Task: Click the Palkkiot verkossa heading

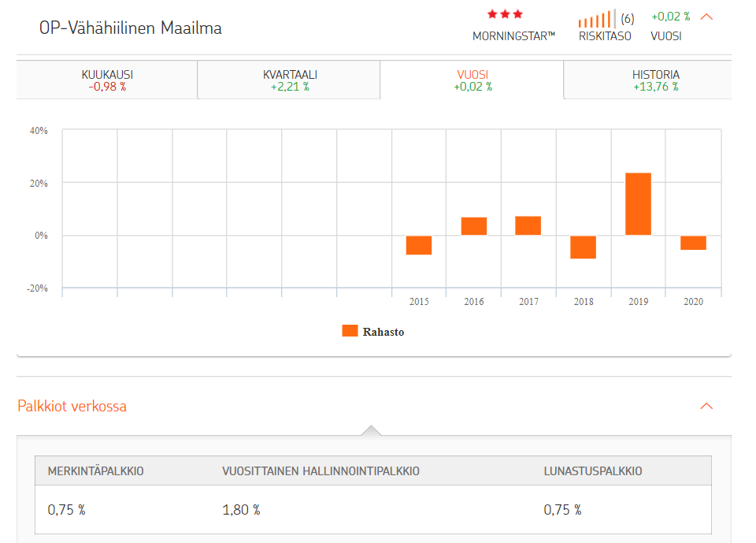Action: 72,407
